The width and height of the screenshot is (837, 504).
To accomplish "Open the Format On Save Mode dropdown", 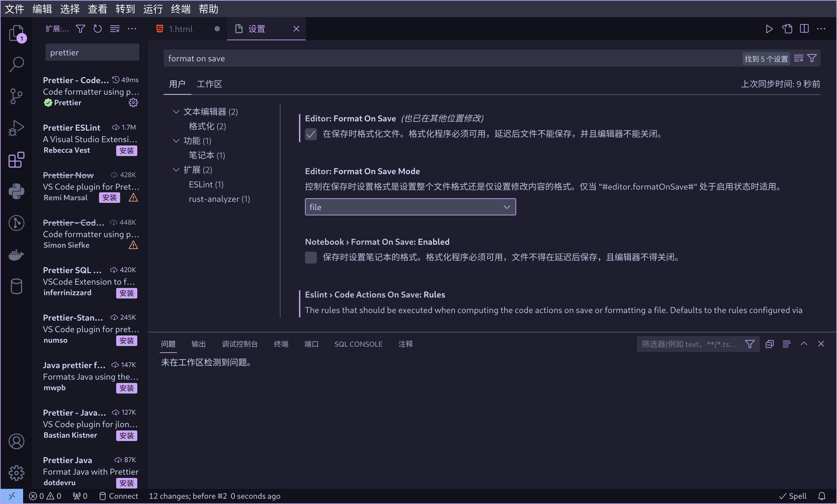I will pos(410,207).
